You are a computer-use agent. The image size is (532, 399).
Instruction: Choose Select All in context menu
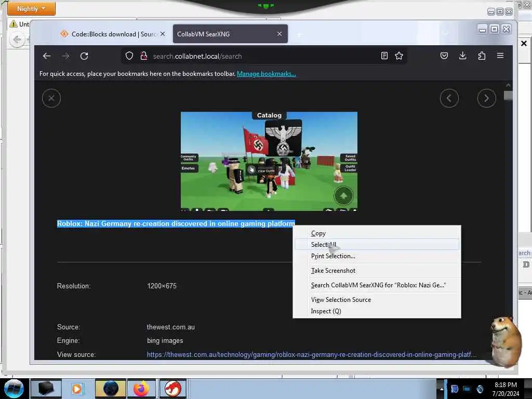click(x=377, y=244)
